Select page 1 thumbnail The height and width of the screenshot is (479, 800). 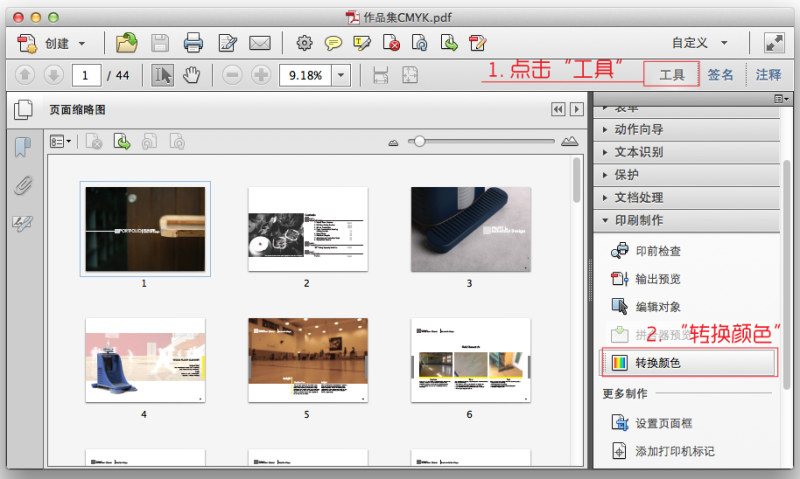pyautogui.click(x=145, y=229)
